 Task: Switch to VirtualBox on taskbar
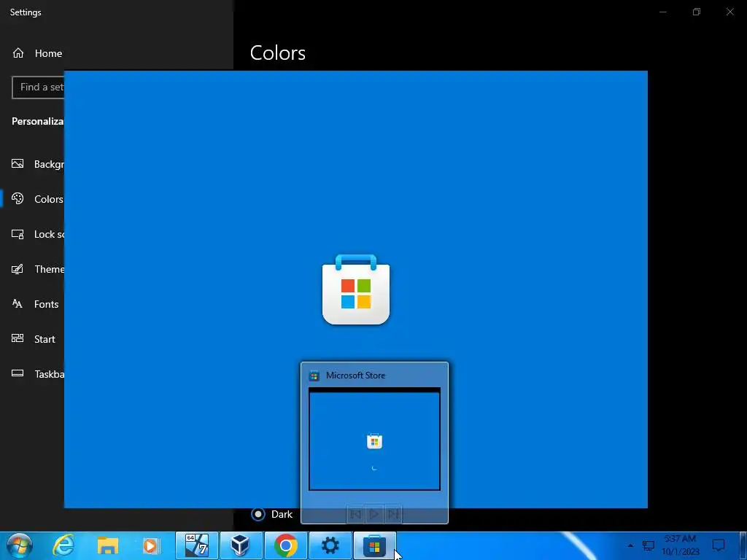click(241, 545)
